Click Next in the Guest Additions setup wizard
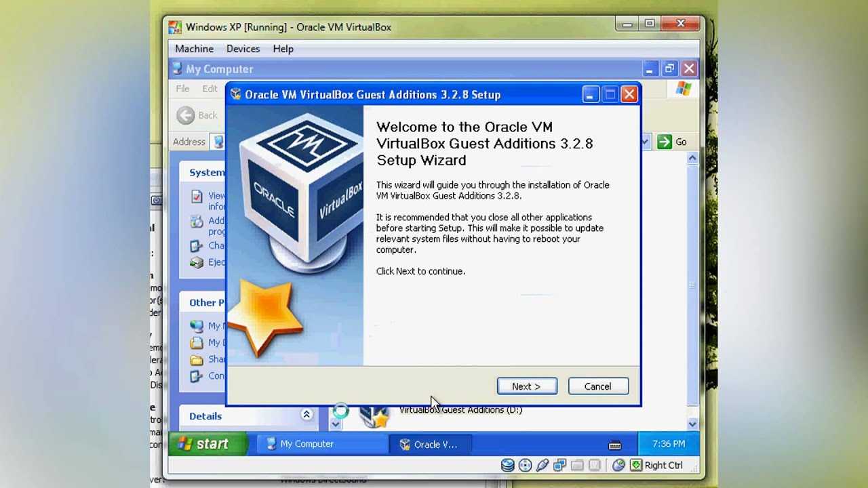 527,386
